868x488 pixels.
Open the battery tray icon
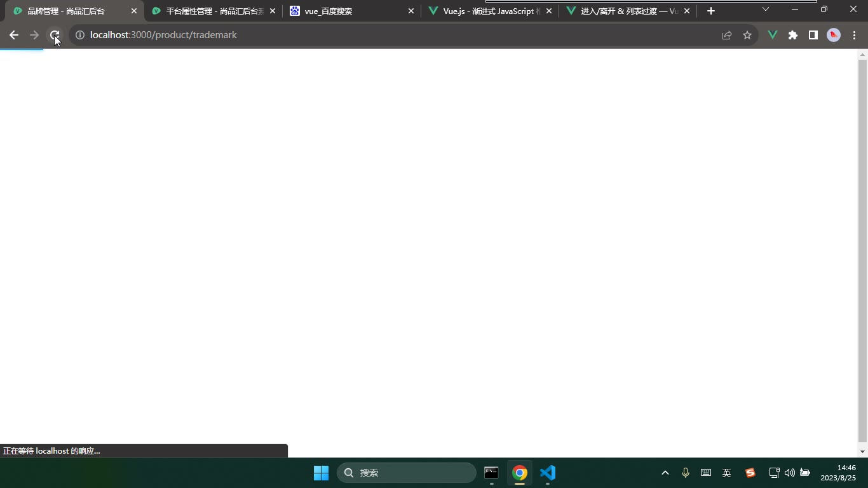805,473
